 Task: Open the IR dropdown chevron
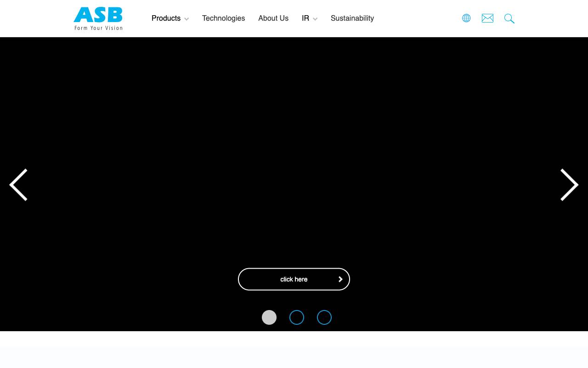click(315, 19)
